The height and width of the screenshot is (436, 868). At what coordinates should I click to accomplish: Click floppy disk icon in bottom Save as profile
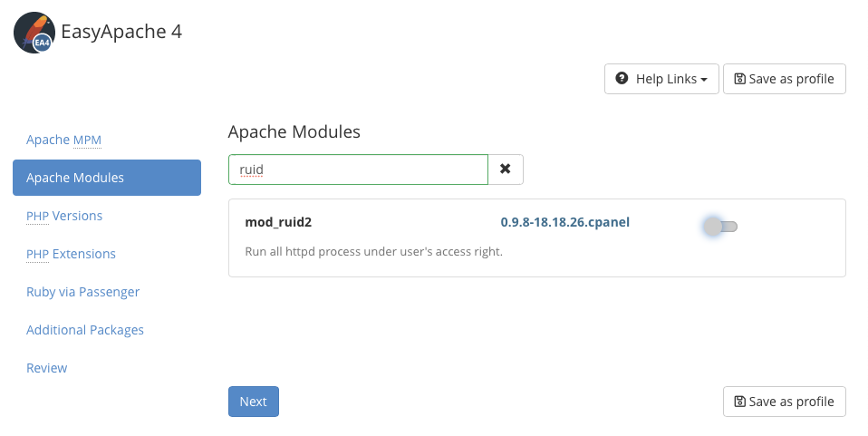740,402
